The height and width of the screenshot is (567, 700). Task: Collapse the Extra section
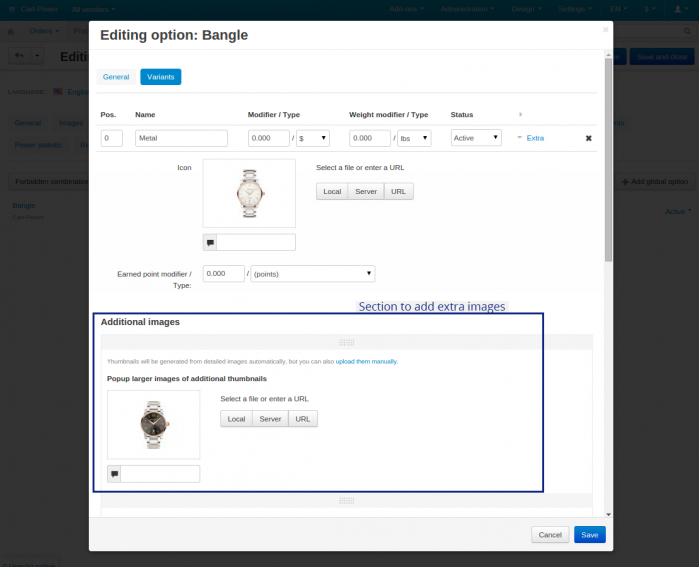click(519, 138)
